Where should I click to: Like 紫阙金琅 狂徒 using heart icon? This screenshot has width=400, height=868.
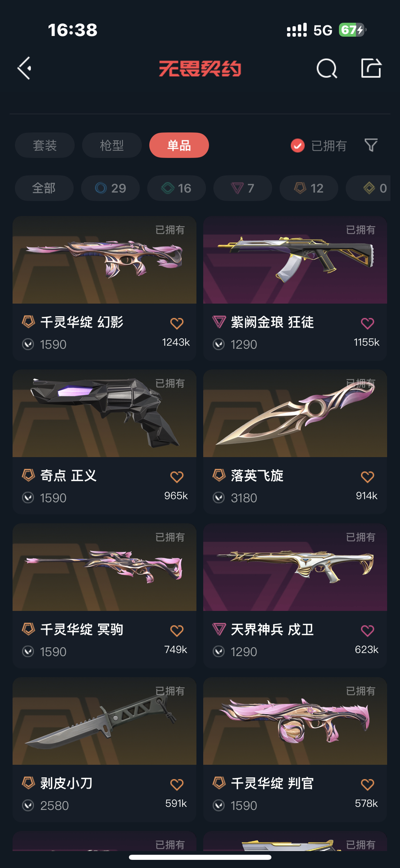point(367,323)
